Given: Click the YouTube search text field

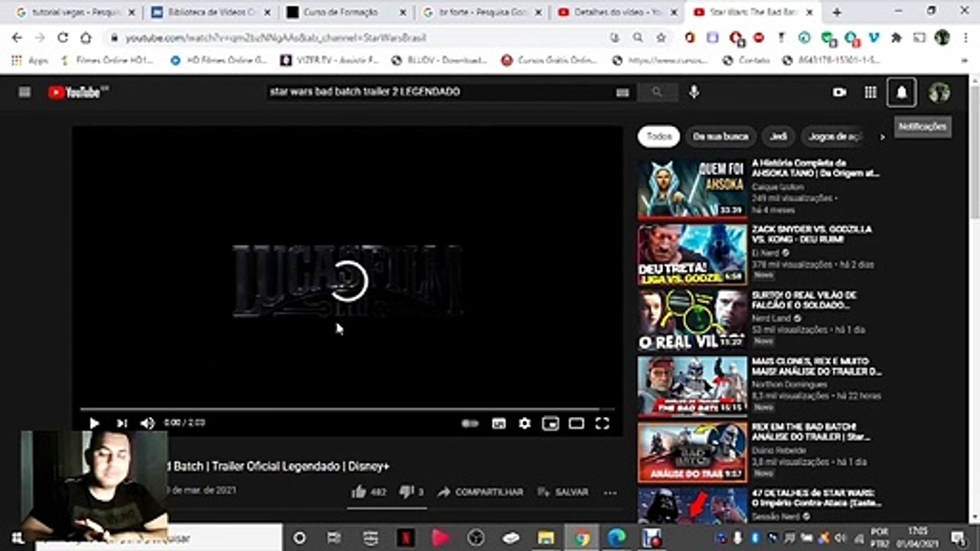Looking at the screenshot, I should click(x=440, y=92).
